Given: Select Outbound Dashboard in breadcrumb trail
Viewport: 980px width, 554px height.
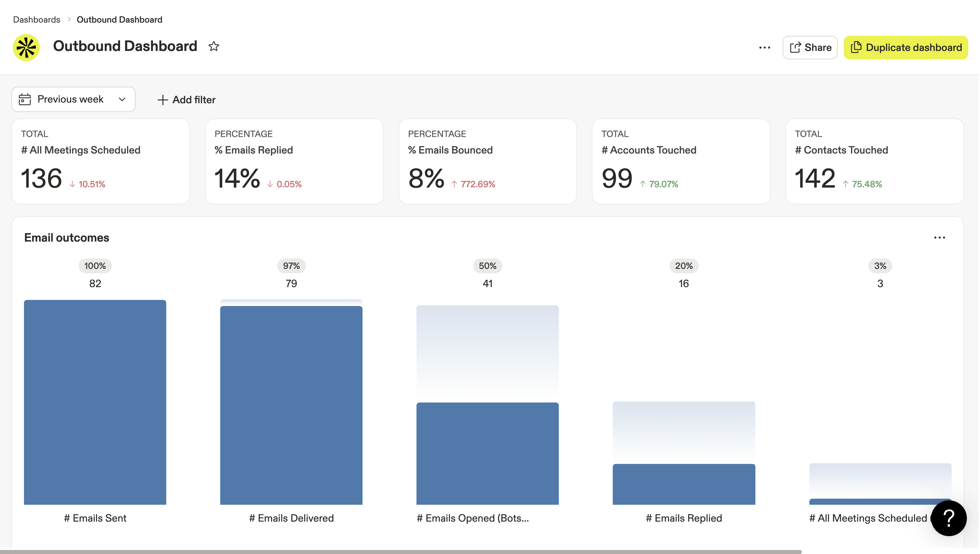Looking at the screenshot, I should click(119, 19).
